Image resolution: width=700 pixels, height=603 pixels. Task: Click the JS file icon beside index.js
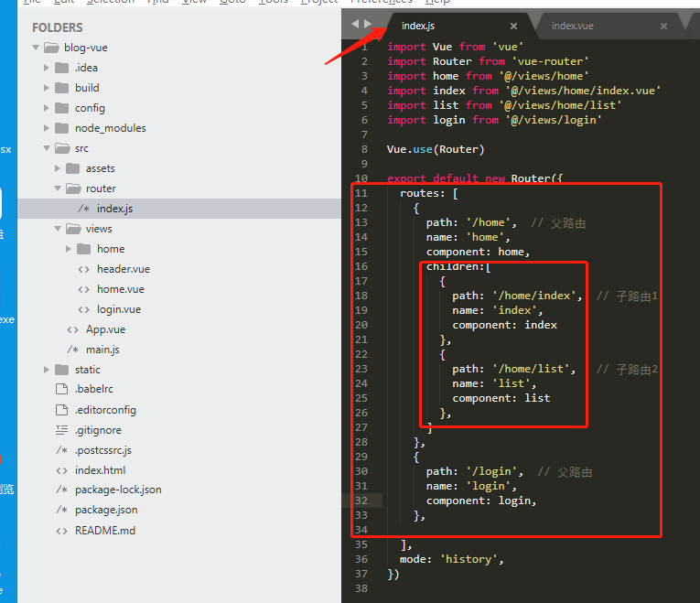click(84, 209)
